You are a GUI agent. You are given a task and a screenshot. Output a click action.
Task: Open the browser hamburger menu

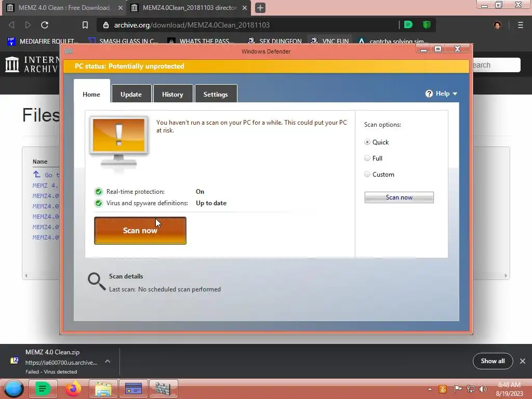click(x=520, y=25)
